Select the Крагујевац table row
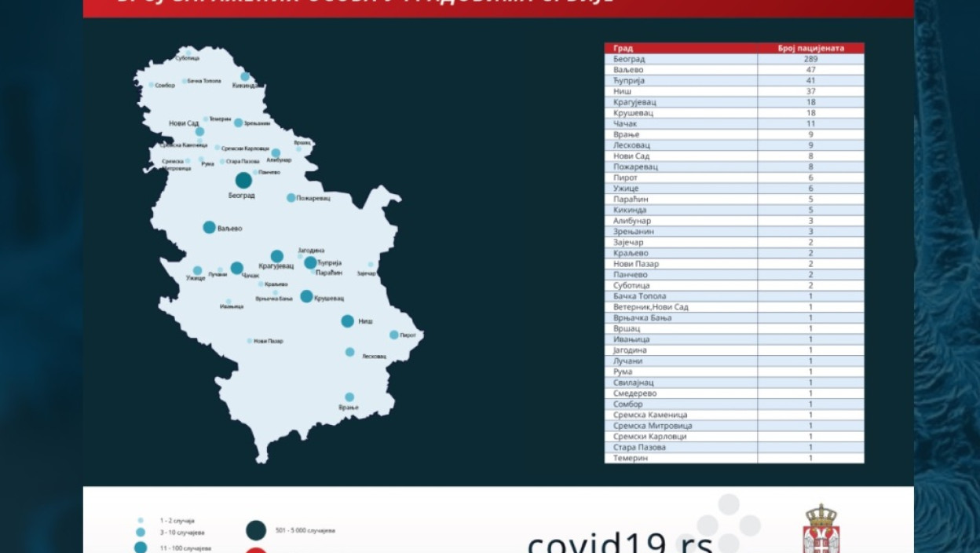The width and height of the screenshot is (980, 553). (x=734, y=102)
